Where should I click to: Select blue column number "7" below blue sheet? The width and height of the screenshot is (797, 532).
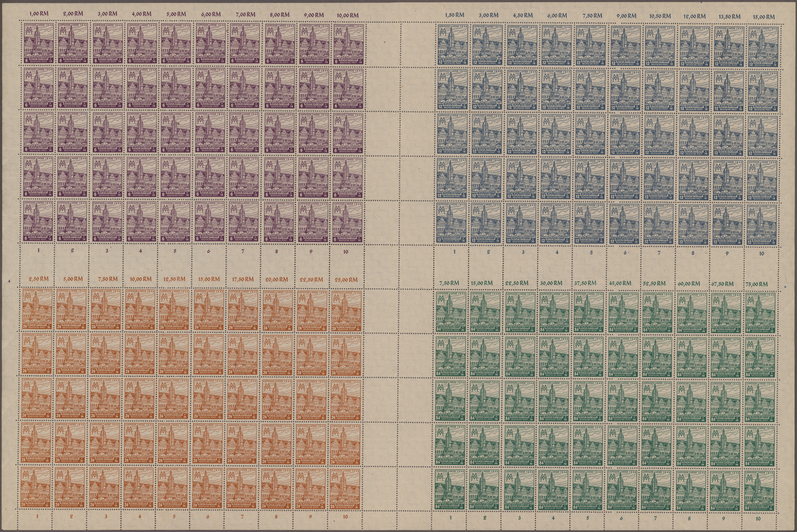point(659,253)
